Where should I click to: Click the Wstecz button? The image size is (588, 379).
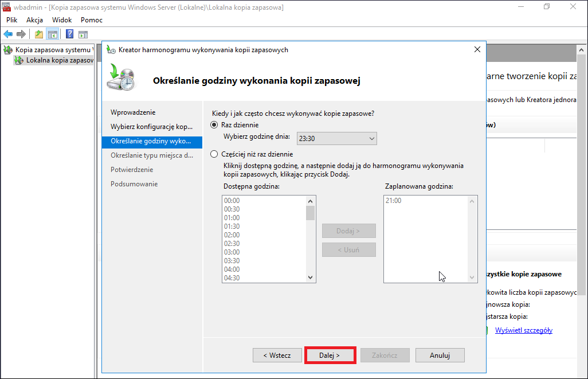pyautogui.click(x=277, y=355)
